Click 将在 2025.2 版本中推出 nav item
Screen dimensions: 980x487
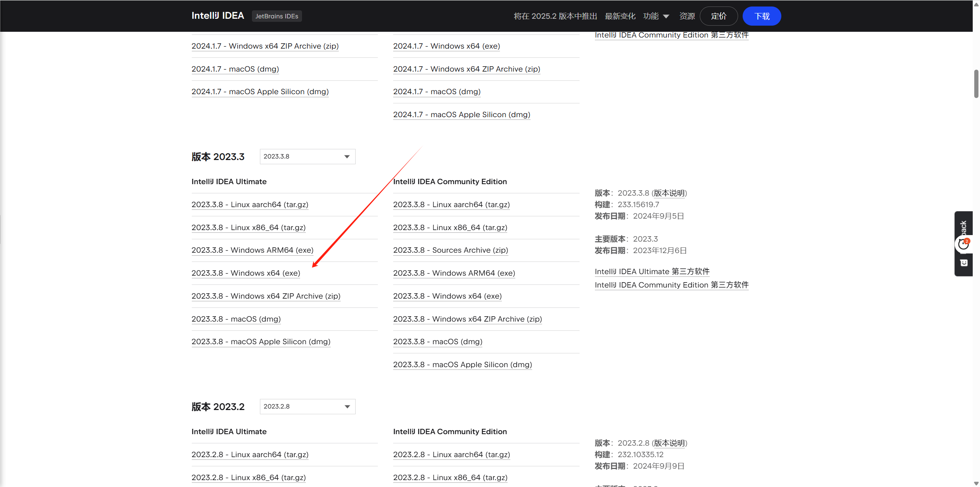pyautogui.click(x=555, y=16)
